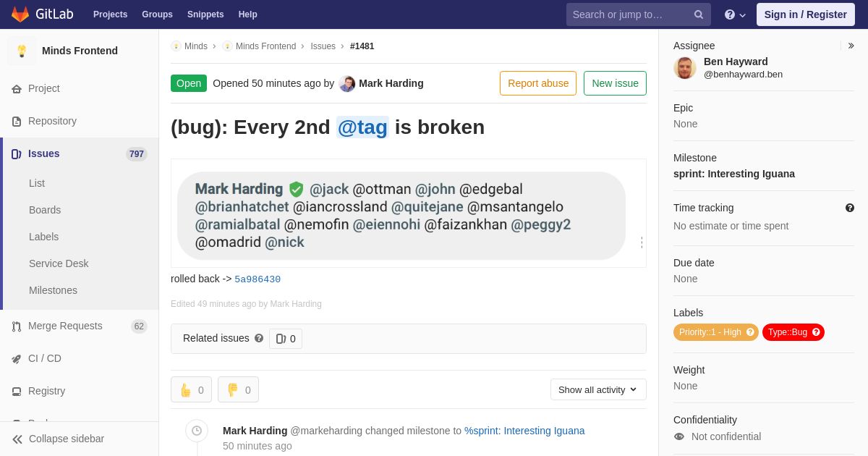868x456 pixels.
Task: Click Sign in / Register button
Action: 806,14
